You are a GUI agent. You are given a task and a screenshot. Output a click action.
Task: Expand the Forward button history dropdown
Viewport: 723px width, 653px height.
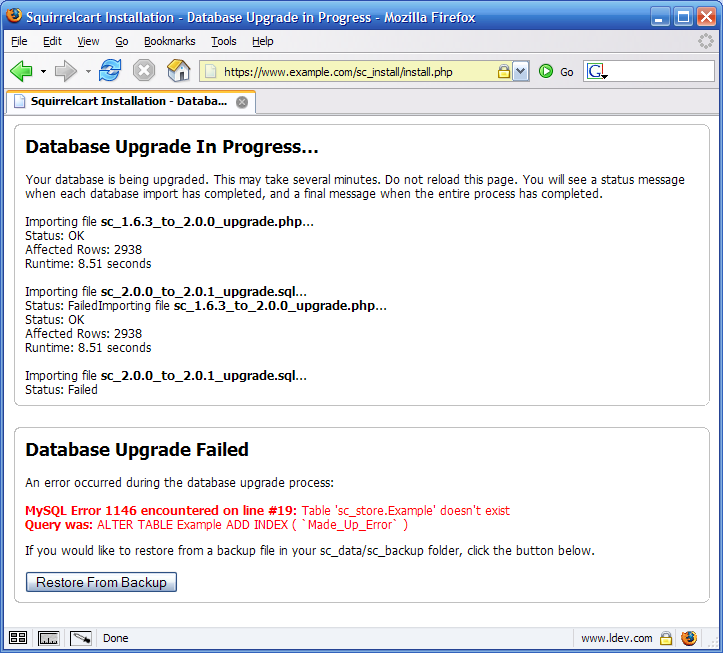coord(88,72)
